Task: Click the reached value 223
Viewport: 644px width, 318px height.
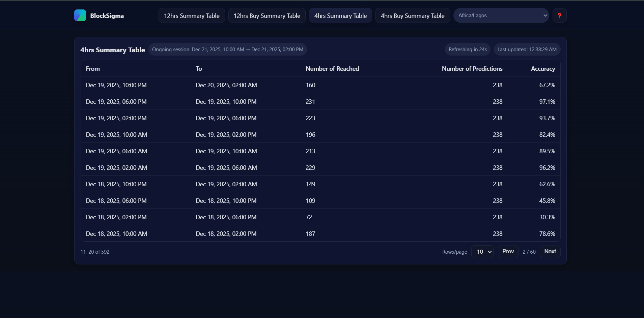Action: click(x=310, y=118)
